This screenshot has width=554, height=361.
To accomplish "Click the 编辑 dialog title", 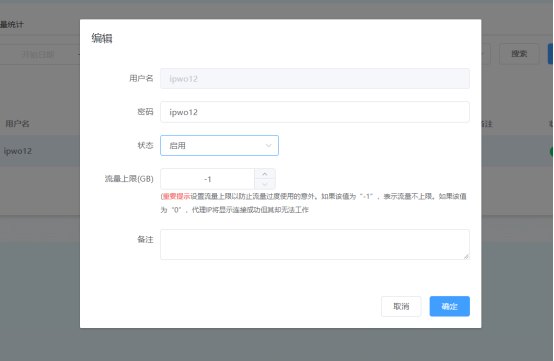I will [102, 38].
